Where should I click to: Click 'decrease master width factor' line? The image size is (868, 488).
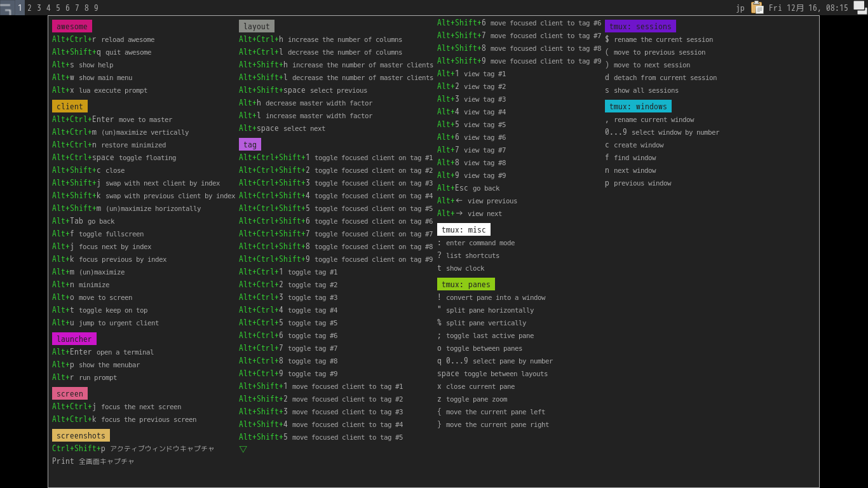pyautogui.click(x=306, y=103)
